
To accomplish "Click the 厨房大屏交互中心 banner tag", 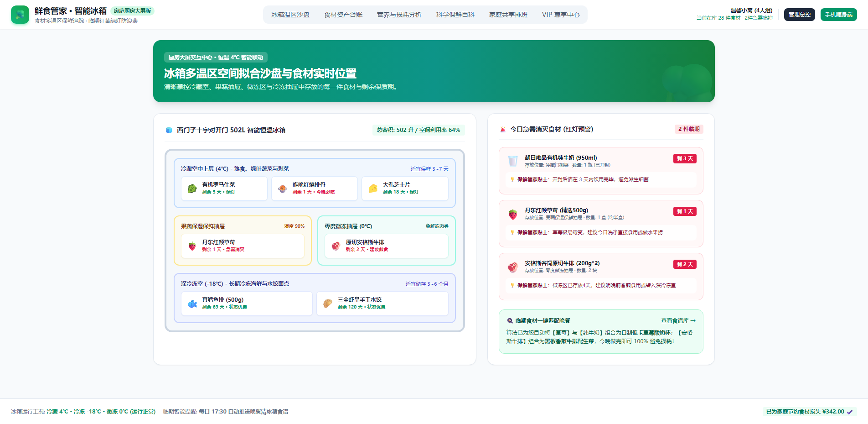I will click(216, 58).
